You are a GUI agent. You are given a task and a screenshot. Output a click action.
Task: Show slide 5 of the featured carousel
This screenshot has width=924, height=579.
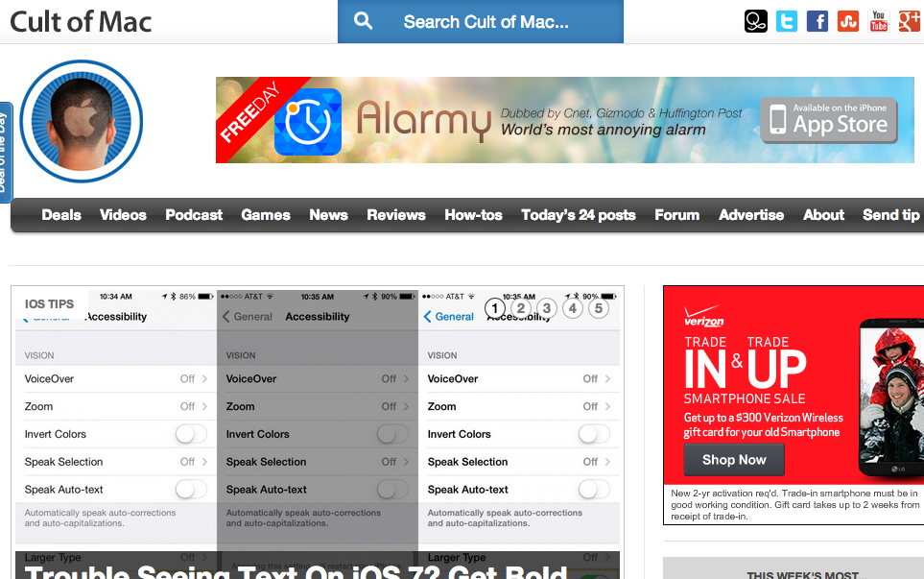point(599,308)
